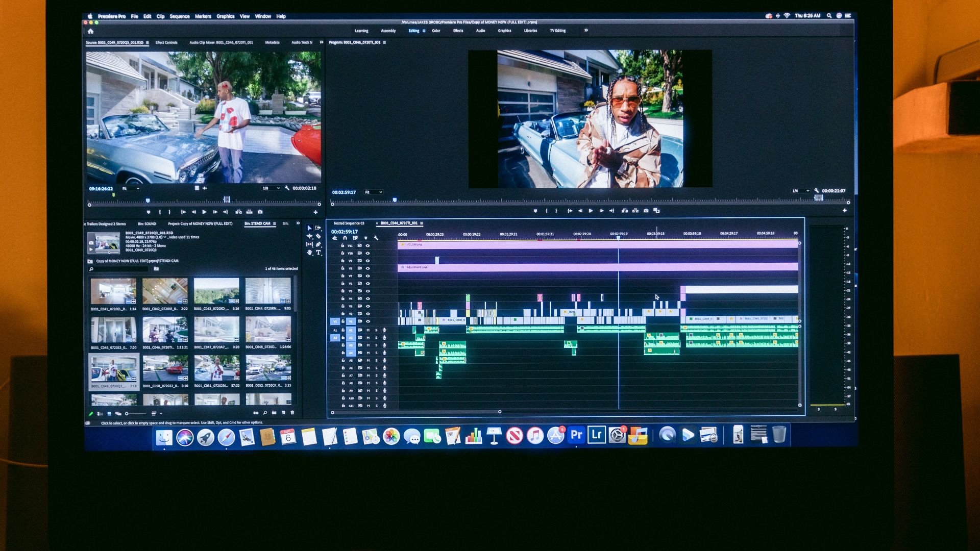The image size is (980, 551).
Task: Open Source monitor Fit zoom dropdown
Action: (x=131, y=189)
